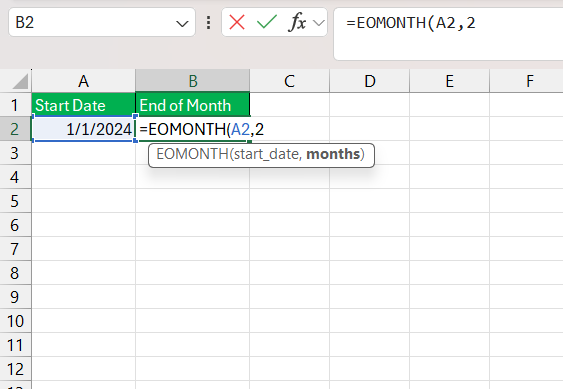Image resolution: width=563 pixels, height=389 pixels.
Task: Select column C header
Action: pos(289,81)
